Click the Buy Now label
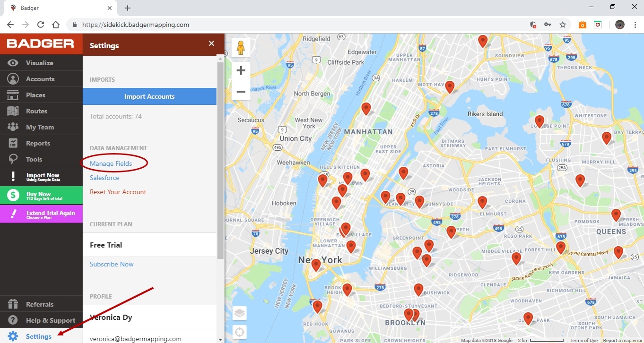This screenshot has width=644, height=343. [x=38, y=194]
